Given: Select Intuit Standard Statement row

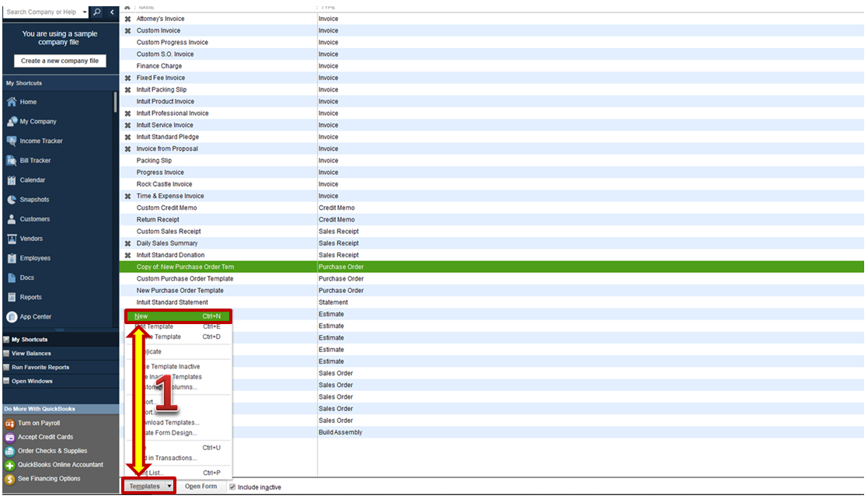Looking at the screenshot, I should pyautogui.click(x=492, y=302).
